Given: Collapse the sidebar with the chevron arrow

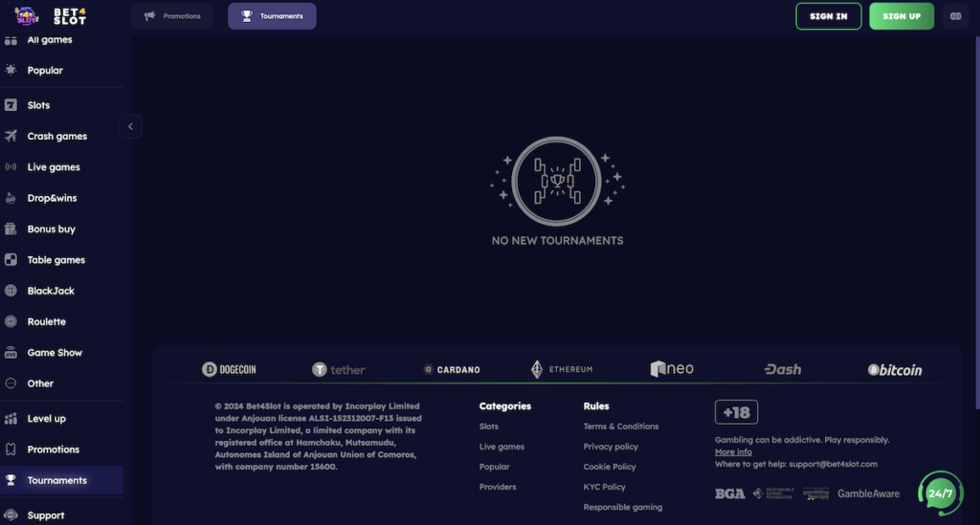Looking at the screenshot, I should (130, 126).
